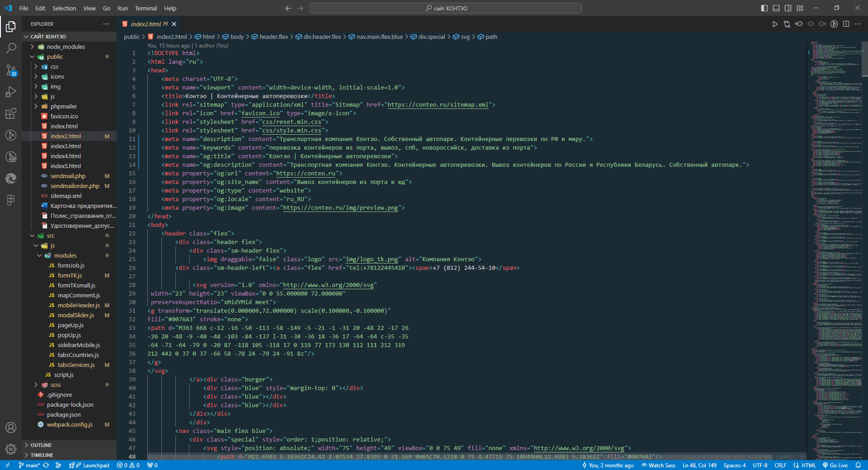Image resolution: width=868 pixels, height=470 pixels.
Task: Open formTK.js in the modules folder
Action: tap(70, 275)
